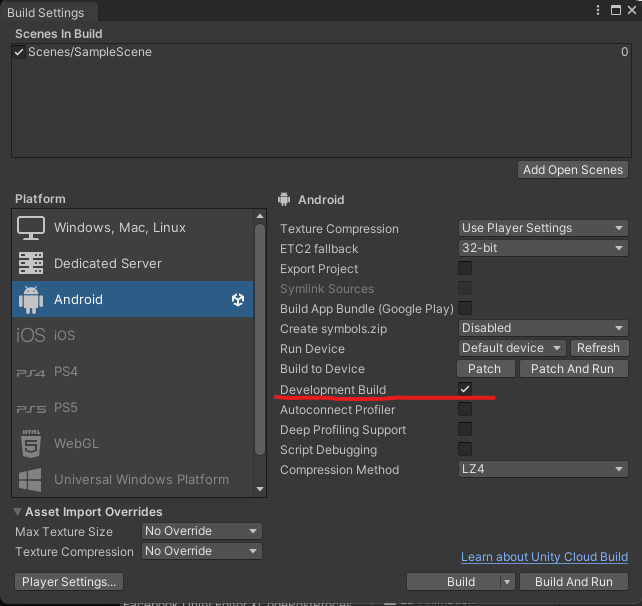
Task: Click the platform list scrollbar thumb
Action: [260, 339]
